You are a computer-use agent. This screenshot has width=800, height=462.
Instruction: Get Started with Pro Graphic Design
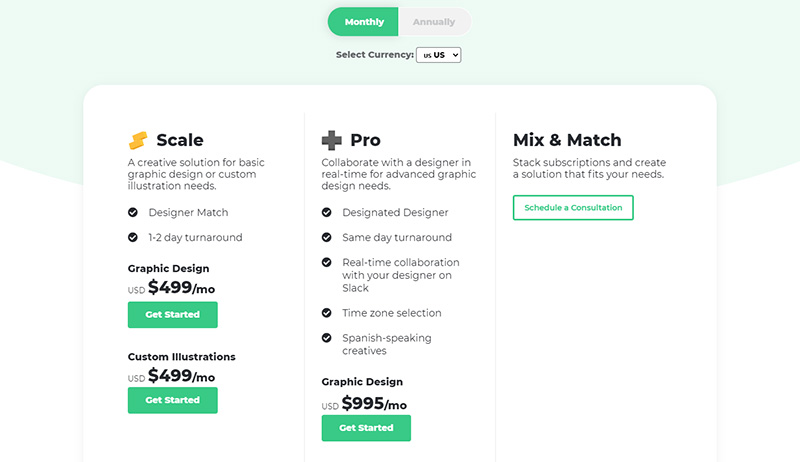366,428
